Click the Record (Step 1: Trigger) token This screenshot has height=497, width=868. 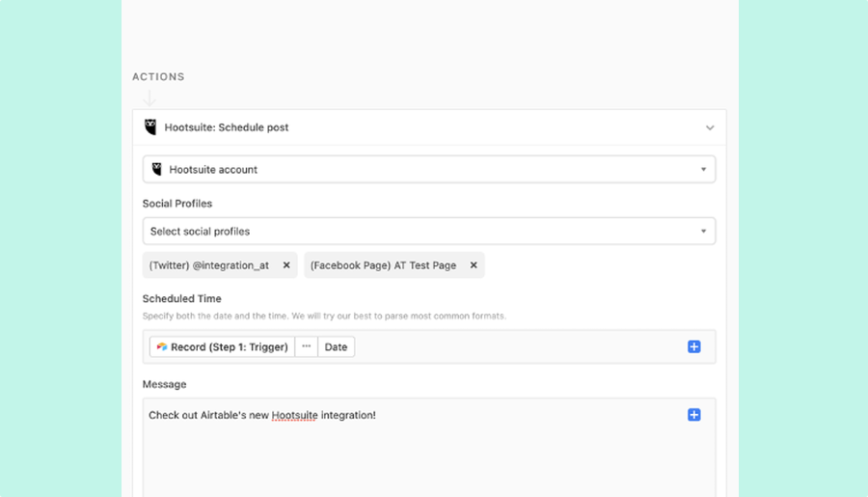[x=222, y=346]
